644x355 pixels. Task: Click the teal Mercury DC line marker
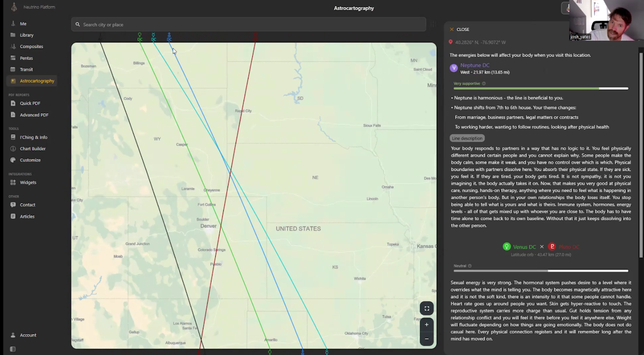(153, 37)
